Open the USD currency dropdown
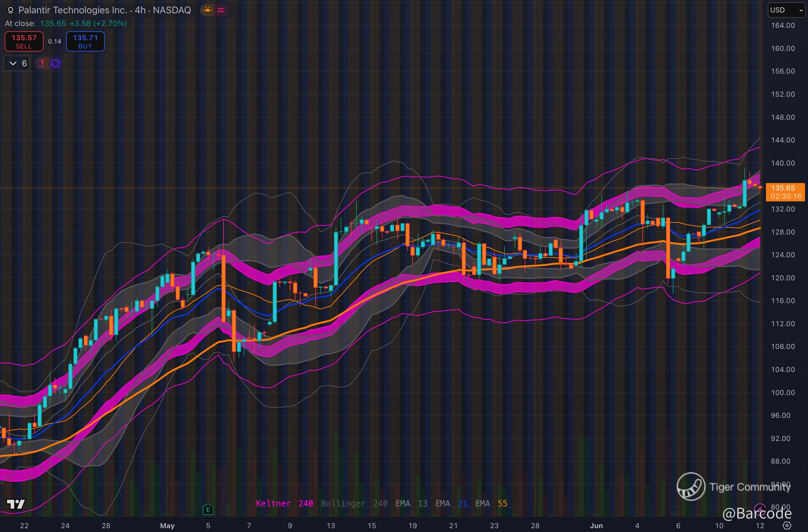 pyautogui.click(x=786, y=10)
